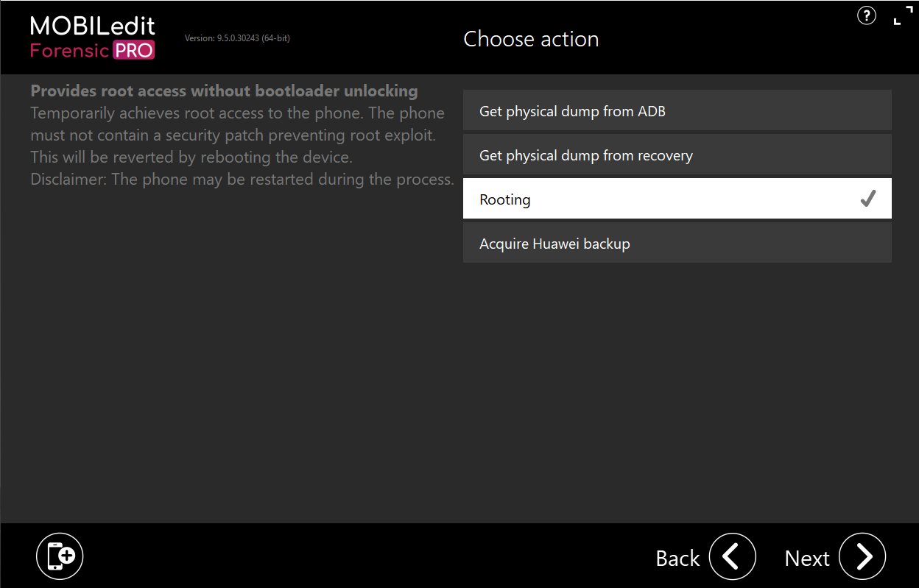Click the Next text label
Screen dimensions: 919x588
click(x=807, y=559)
